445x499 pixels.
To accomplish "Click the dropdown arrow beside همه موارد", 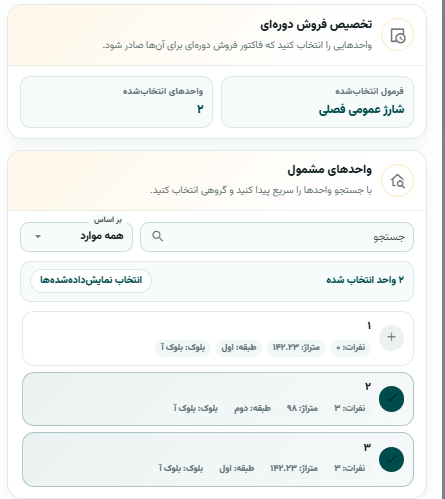I will point(38,237).
